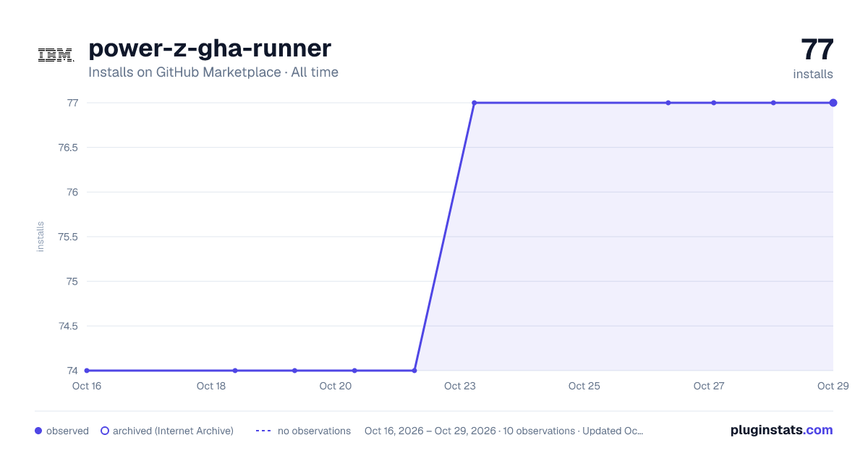Click the rotated installs y-axis title
This screenshot has width=868, height=456.
click(41, 237)
